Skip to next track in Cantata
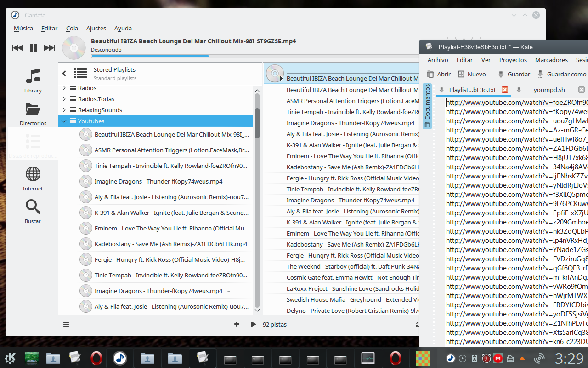 pyautogui.click(x=50, y=48)
